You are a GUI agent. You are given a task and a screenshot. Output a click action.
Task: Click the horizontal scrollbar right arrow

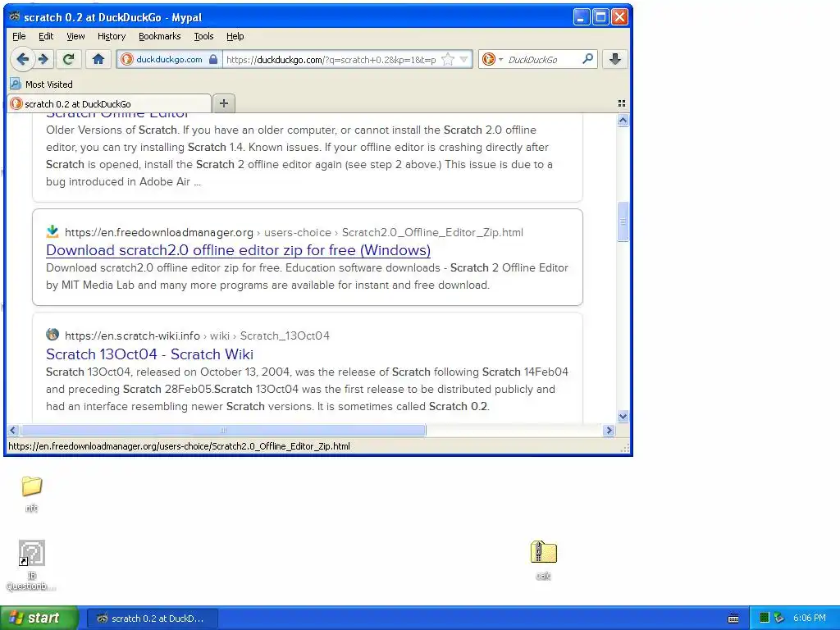609,430
